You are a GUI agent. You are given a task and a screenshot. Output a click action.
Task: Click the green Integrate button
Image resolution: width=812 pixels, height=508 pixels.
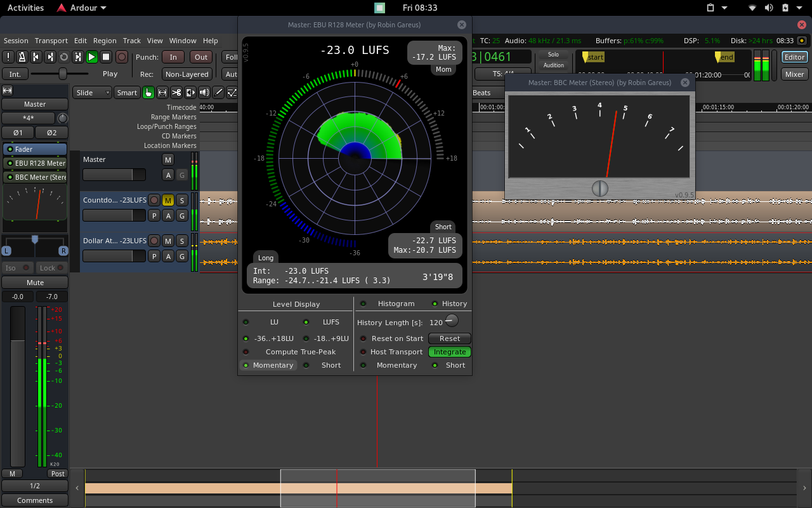(x=450, y=352)
